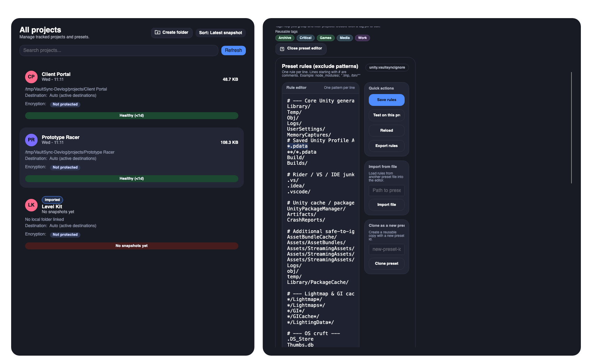Click Prototype Racer's 108.3 KB size

pos(229,142)
